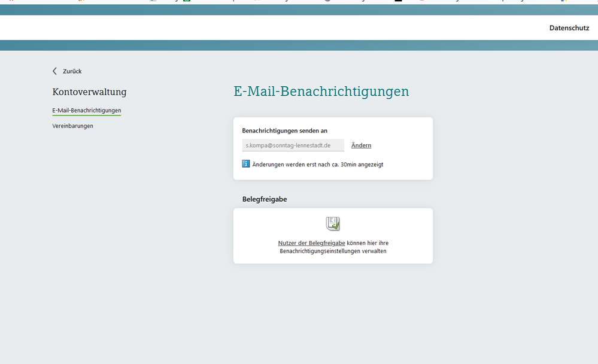This screenshot has height=364, width=598.
Task: Click the E-Mail-Benachrichtigungen page title
Action: coord(321,92)
